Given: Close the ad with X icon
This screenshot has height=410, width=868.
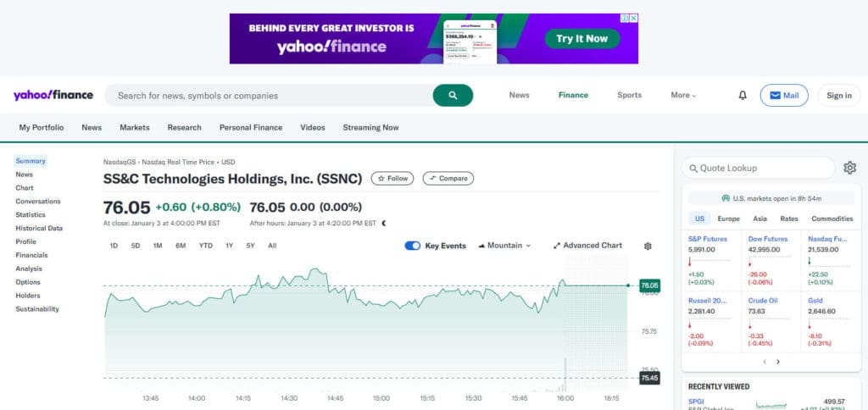Looking at the screenshot, I should [x=634, y=19].
